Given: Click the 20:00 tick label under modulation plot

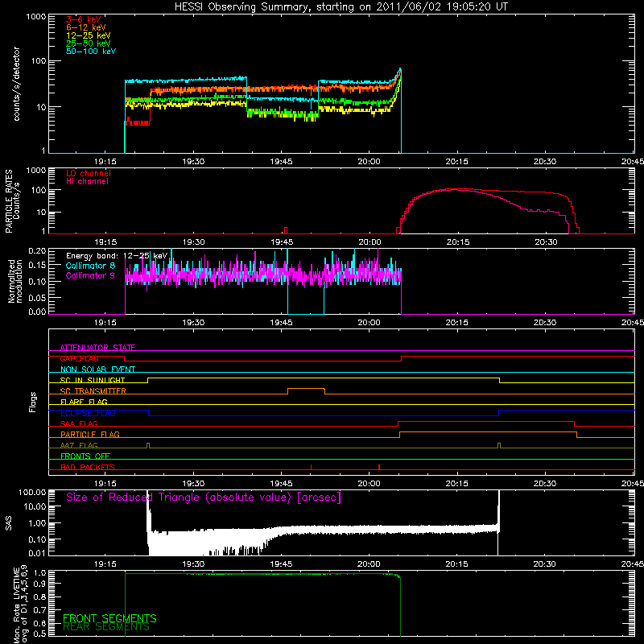Looking at the screenshot, I should pyautogui.click(x=369, y=323).
